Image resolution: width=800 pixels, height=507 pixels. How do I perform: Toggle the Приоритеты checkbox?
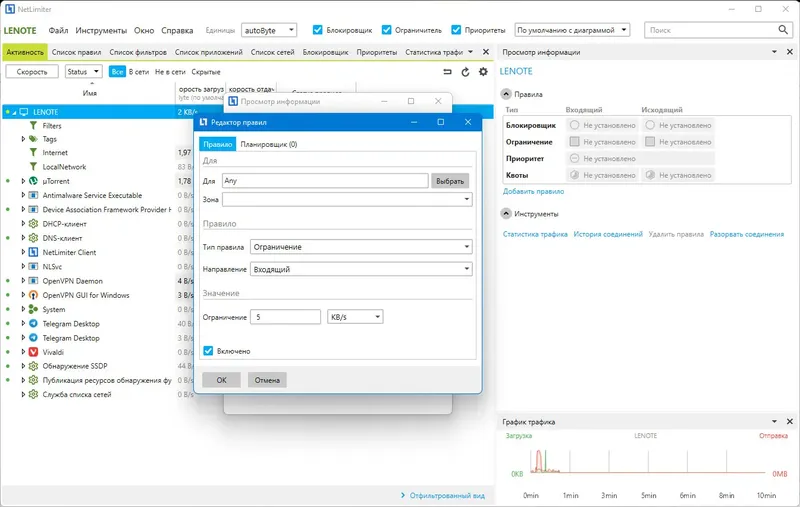tap(456, 30)
